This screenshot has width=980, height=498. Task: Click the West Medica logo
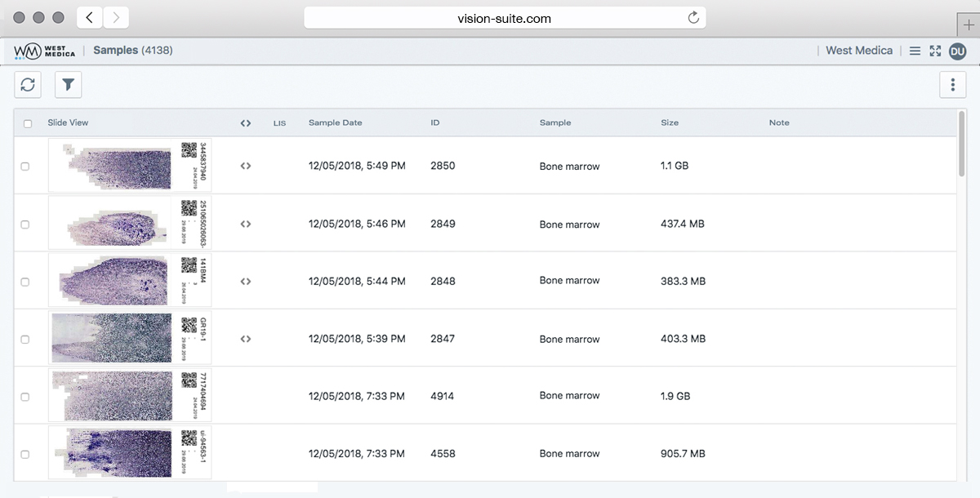tap(45, 51)
